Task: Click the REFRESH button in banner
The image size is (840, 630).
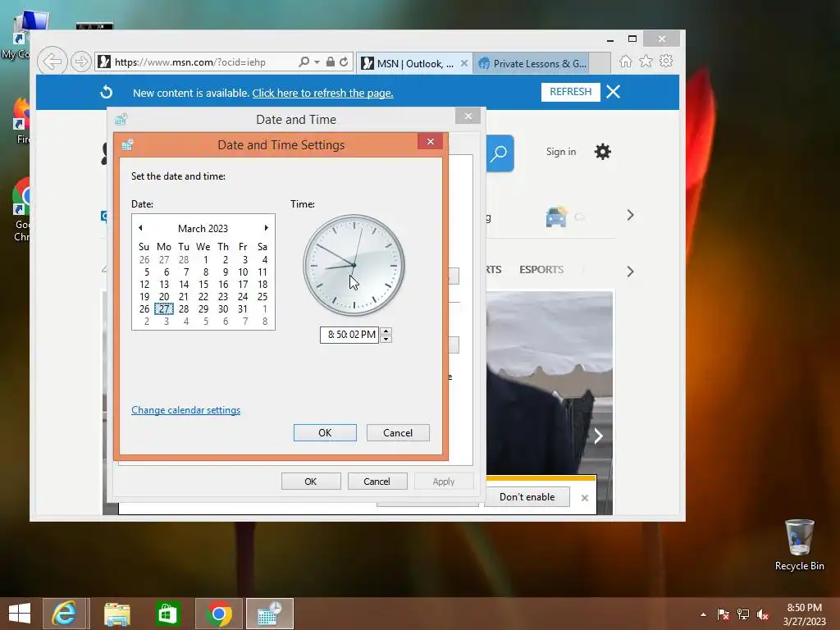Action: click(x=571, y=92)
